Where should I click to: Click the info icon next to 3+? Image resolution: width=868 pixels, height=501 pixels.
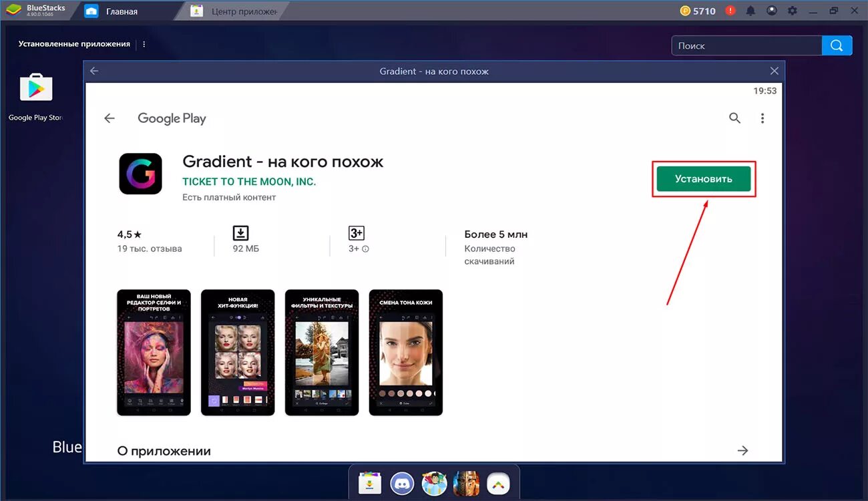point(365,249)
